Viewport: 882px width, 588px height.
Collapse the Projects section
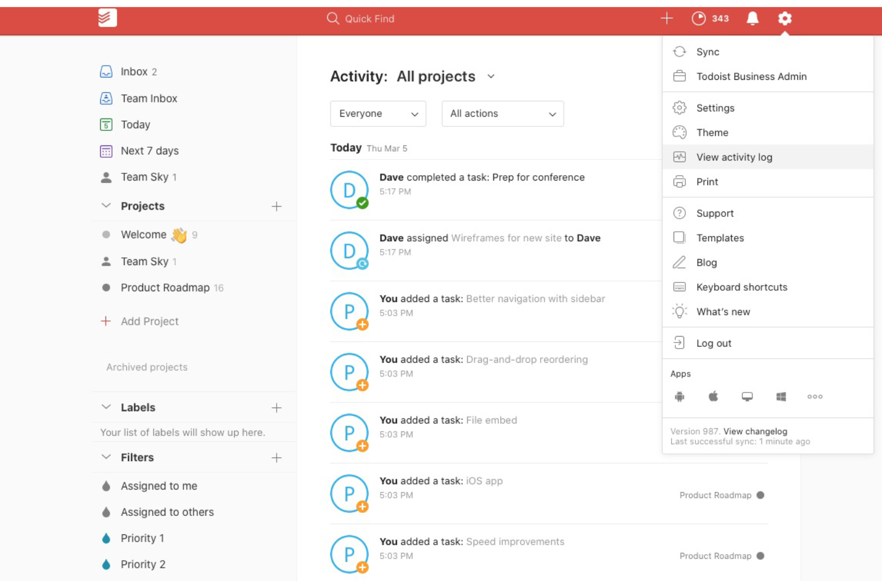106,206
